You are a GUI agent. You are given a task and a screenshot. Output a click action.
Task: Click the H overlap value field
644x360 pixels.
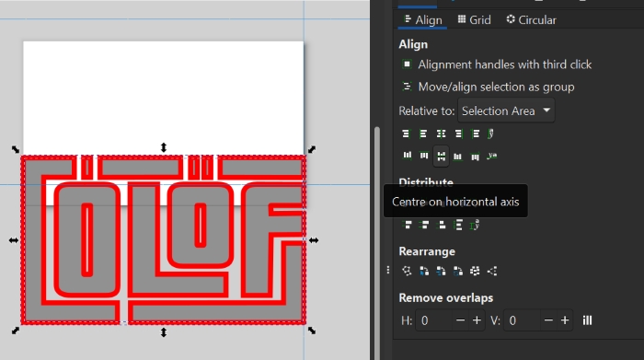pyautogui.click(x=433, y=320)
